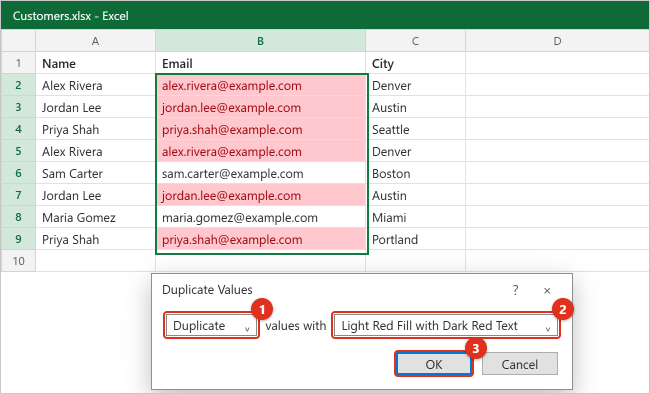
Task: Select row 5 header
Action: tap(18, 151)
